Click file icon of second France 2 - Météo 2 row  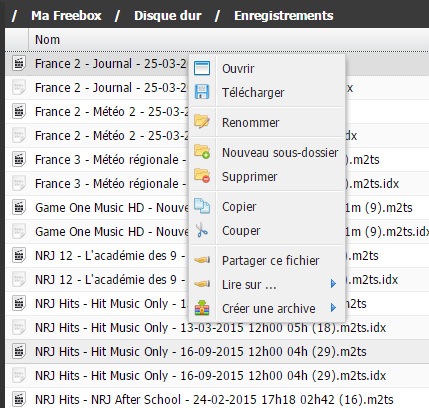coord(19,135)
